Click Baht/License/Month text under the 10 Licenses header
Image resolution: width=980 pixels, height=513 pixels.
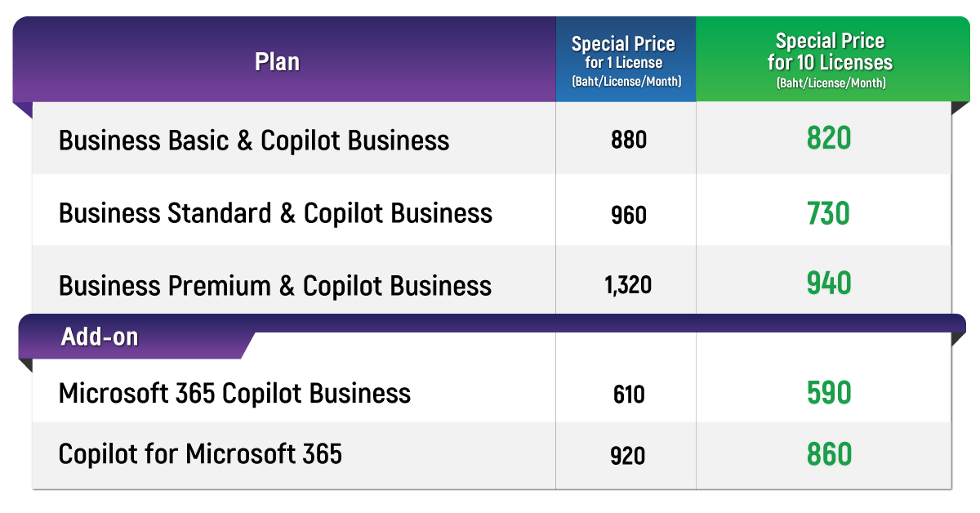point(830,83)
